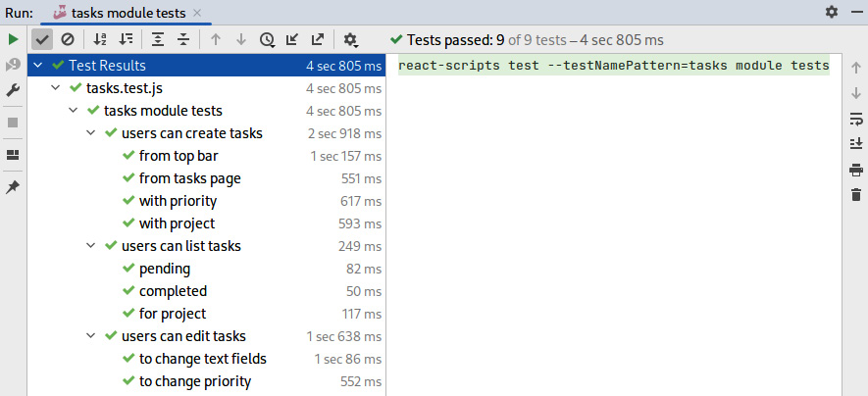Select the with project test
This screenshot has width=868, height=396.
pos(207,223)
